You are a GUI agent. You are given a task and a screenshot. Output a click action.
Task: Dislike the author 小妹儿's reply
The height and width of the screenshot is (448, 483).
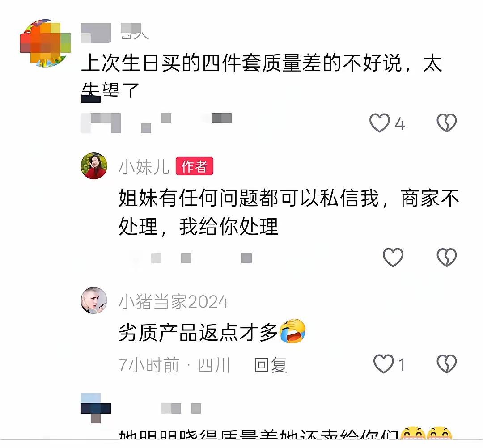[447, 257]
